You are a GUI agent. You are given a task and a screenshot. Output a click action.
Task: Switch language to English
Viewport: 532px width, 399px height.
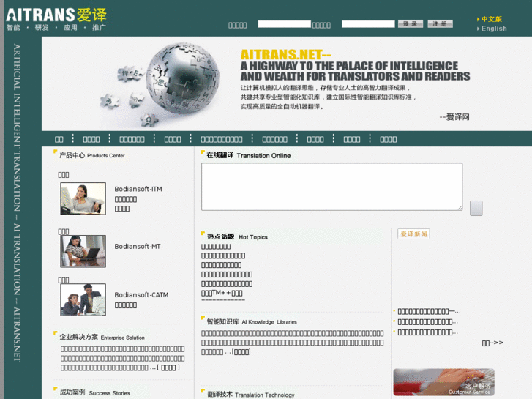pyautogui.click(x=494, y=29)
